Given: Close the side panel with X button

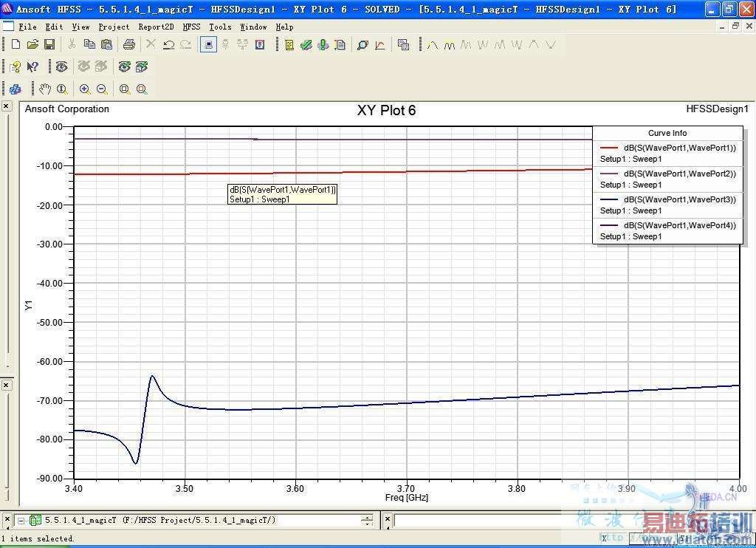Looking at the screenshot, I should 6,106.
